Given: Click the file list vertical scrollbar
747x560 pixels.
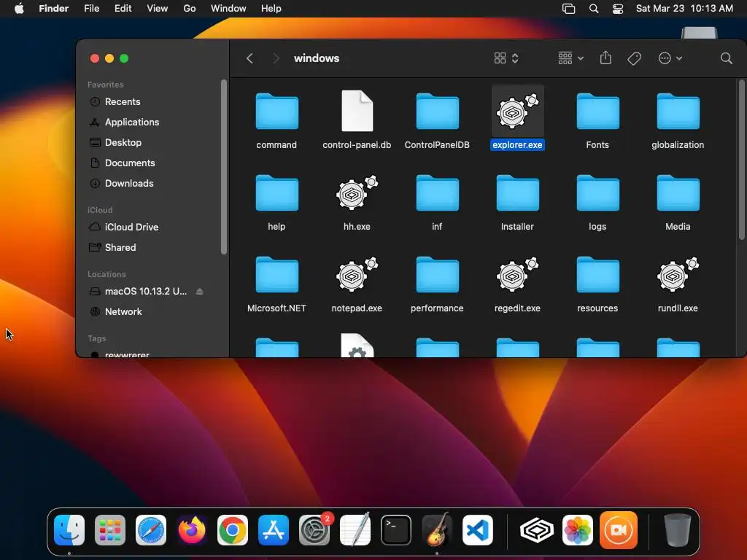Looking at the screenshot, I should click(741, 160).
